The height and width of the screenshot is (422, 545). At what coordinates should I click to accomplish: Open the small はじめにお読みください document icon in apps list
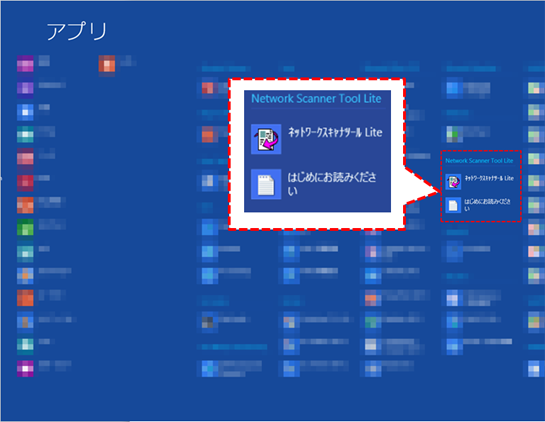pyautogui.click(x=453, y=205)
